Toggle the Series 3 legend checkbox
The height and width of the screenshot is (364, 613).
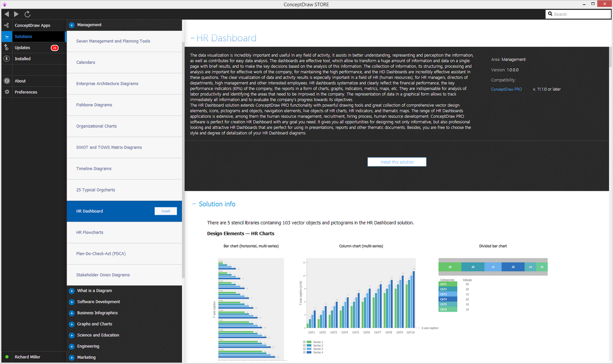tap(304, 349)
